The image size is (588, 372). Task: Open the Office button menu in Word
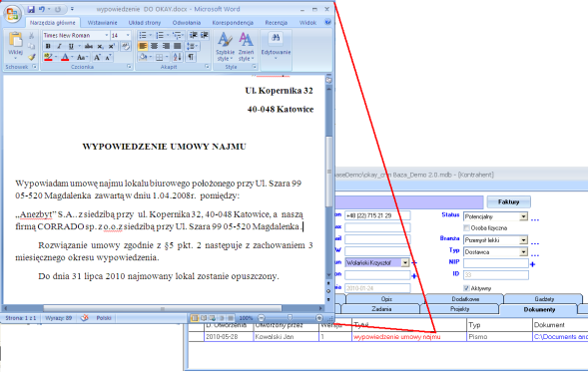[12, 14]
